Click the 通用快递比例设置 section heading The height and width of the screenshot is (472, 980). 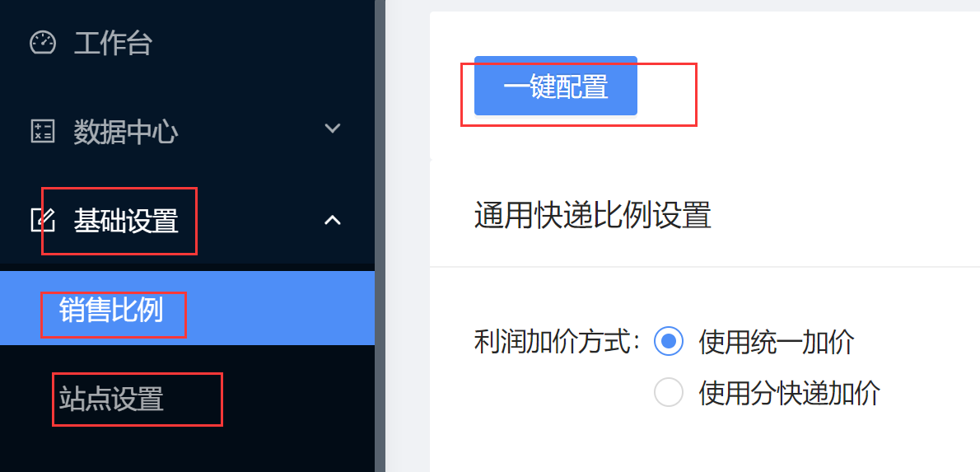pos(592,217)
